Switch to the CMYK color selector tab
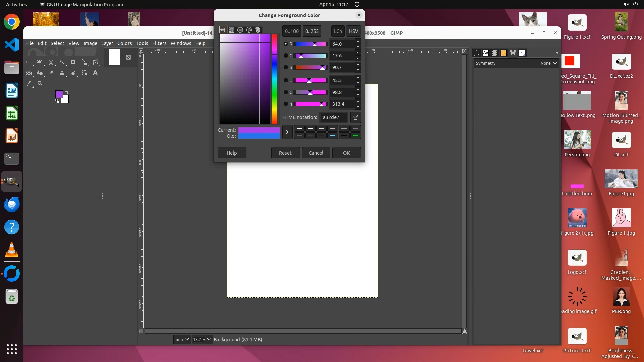This screenshot has width=644, height=362. click(231, 30)
